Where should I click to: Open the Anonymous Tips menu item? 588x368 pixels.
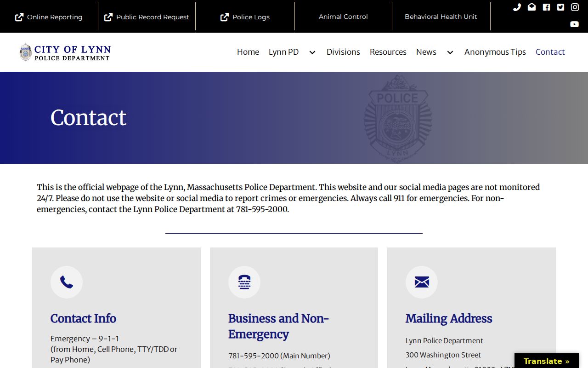495,52
